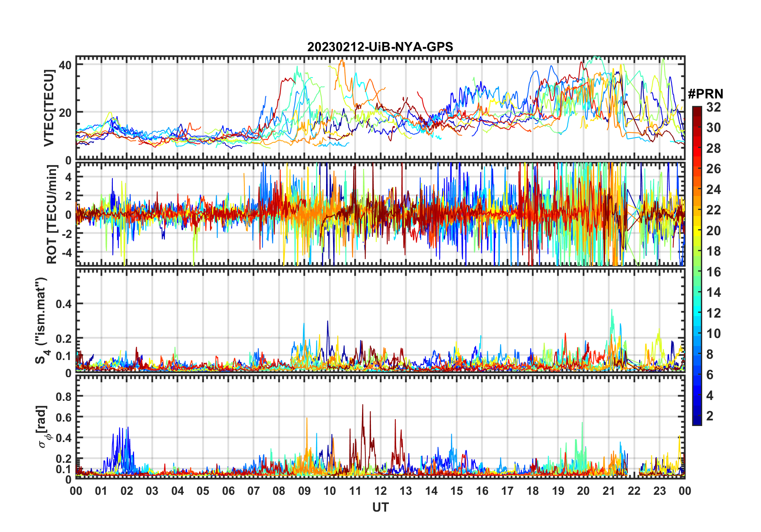Click PRN colorbar label 30

coord(713,128)
